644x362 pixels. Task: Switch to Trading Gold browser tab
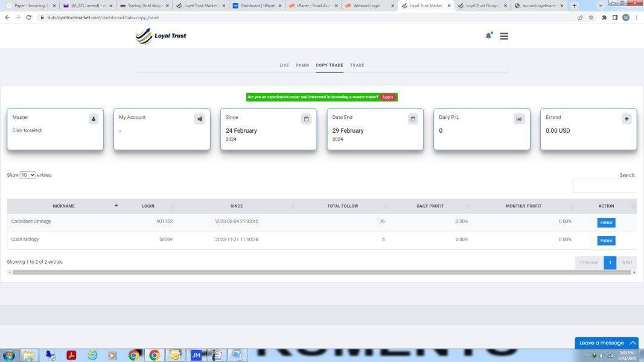pyautogui.click(x=144, y=6)
